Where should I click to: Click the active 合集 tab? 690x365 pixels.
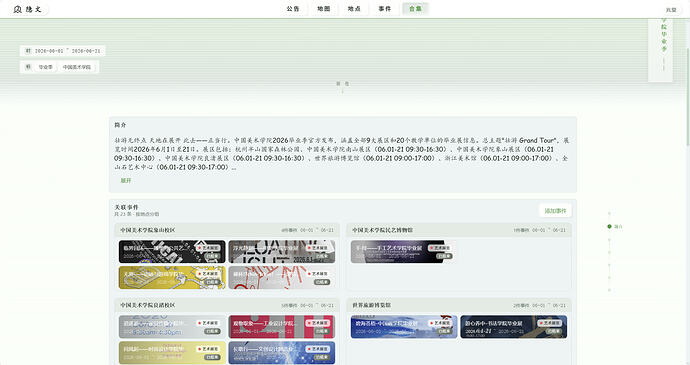click(415, 9)
